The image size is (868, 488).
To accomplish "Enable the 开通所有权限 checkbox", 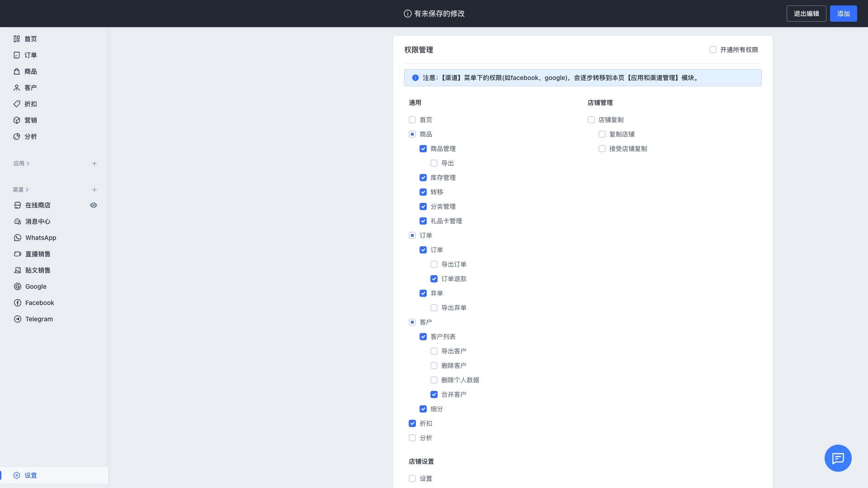I will click(x=713, y=50).
